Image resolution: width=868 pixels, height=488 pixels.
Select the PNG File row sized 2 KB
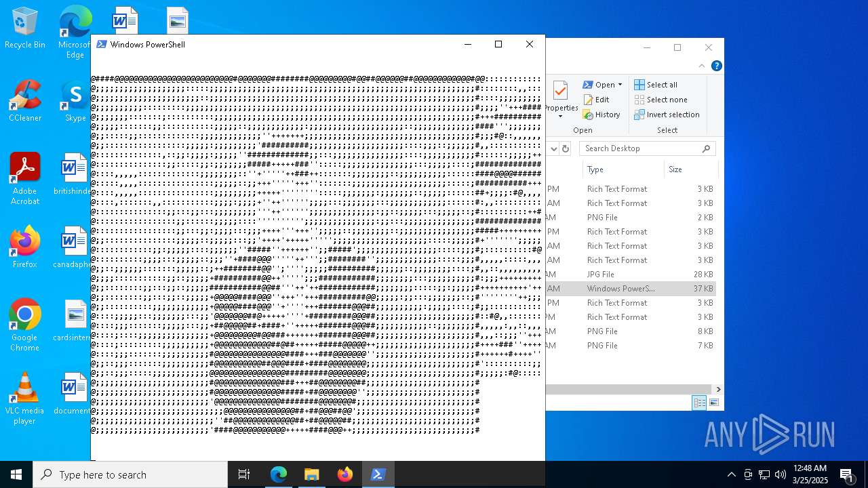[631, 218]
